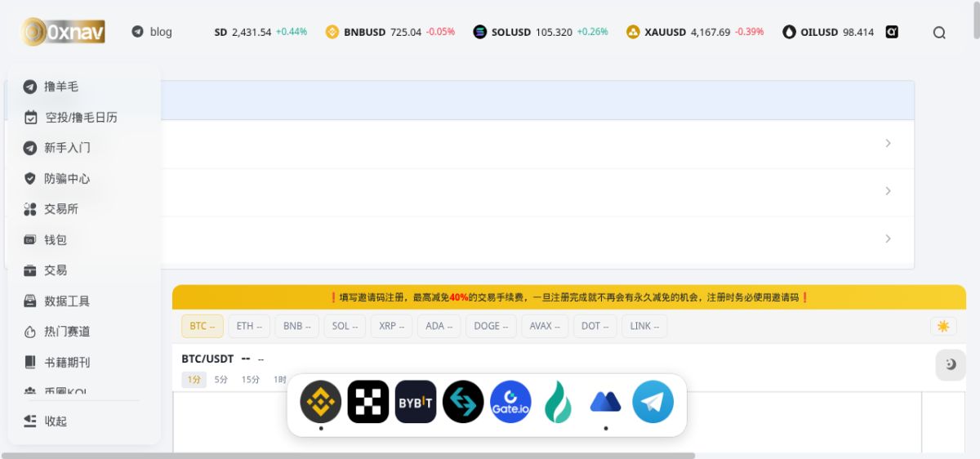
Task: Click the XAUUSD gold icon
Action: 633,32
